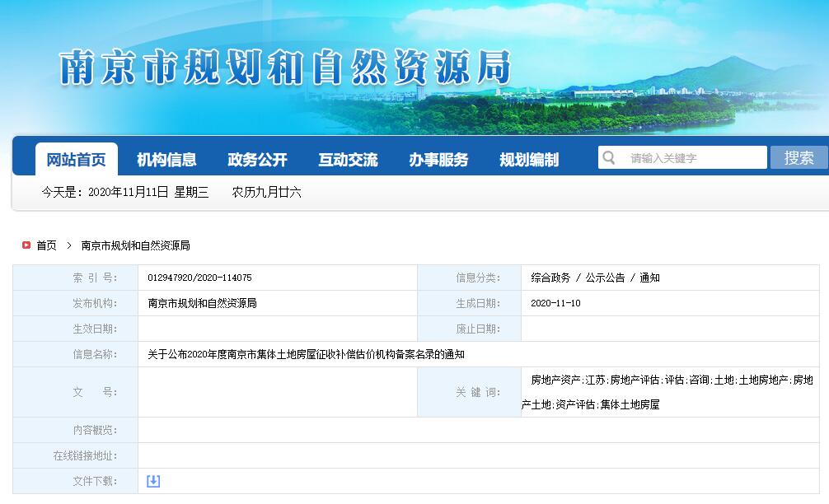
Task: Open the 机构信息 menu
Action: (166, 160)
